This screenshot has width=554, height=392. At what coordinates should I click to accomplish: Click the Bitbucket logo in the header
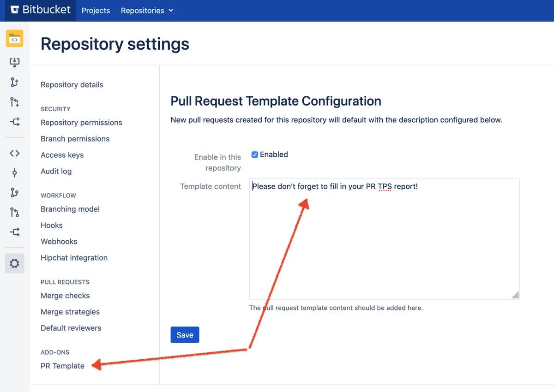point(41,10)
